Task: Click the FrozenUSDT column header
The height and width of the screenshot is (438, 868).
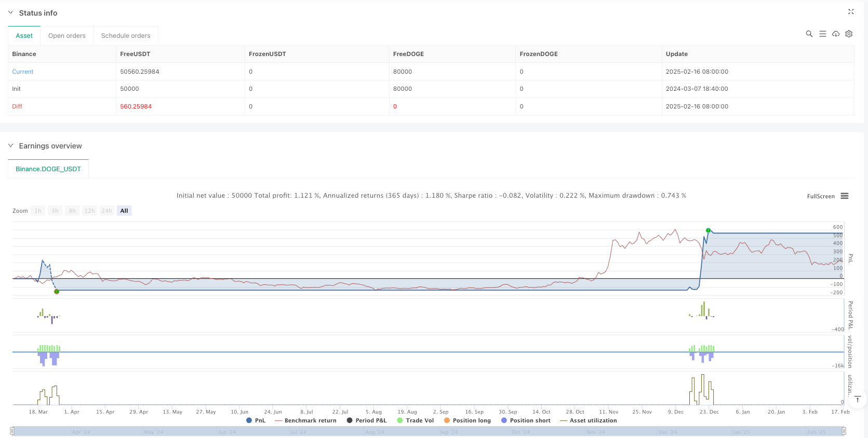Action: click(x=268, y=54)
